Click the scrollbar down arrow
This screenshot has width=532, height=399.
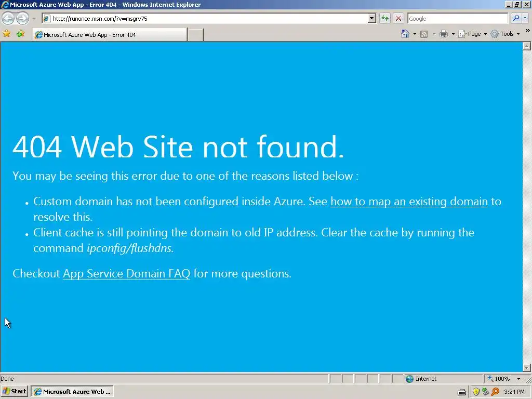click(x=527, y=367)
